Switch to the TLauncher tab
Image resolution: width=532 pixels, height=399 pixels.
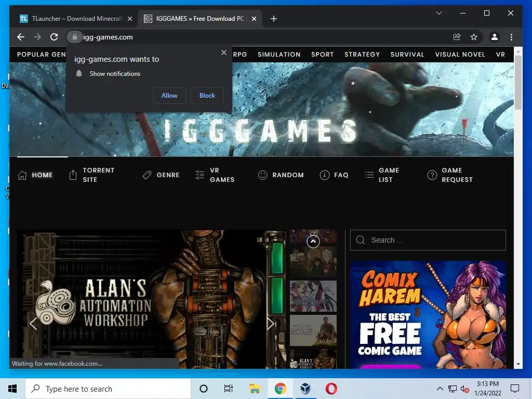click(75, 19)
